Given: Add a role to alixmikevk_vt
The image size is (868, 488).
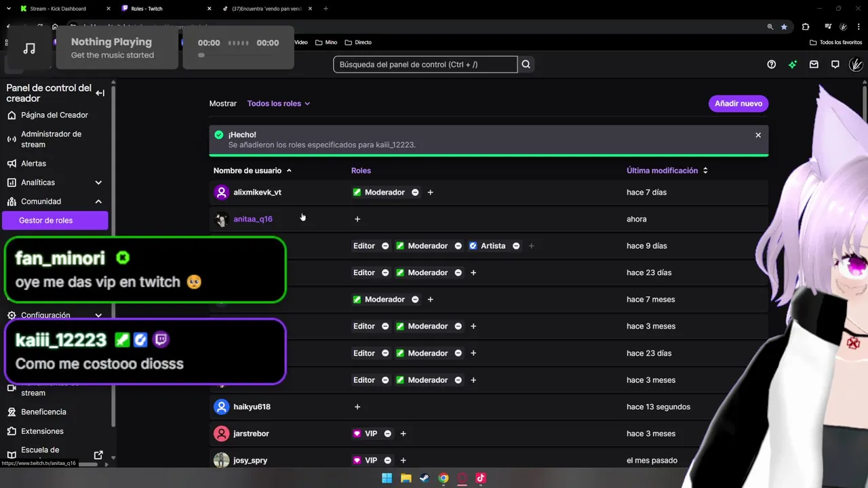Looking at the screenshot, I should [x=430, y=192].
